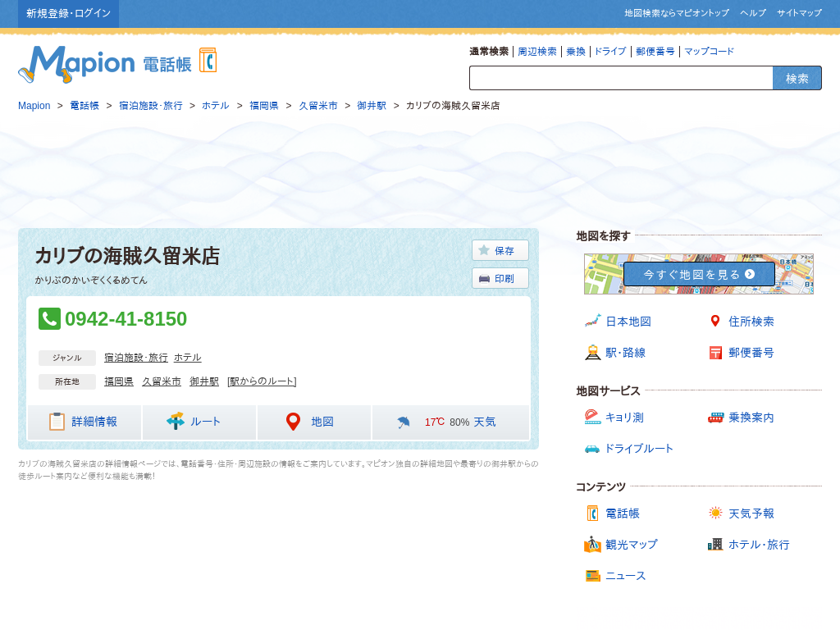The width and height of the screenshot is (840, 630).
Task: Open the 乗換案内 sidebar link
Action: click(x=751, y=418)
